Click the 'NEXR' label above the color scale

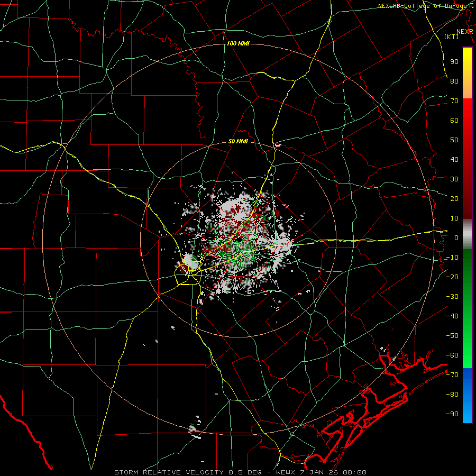tap(464, 32)
